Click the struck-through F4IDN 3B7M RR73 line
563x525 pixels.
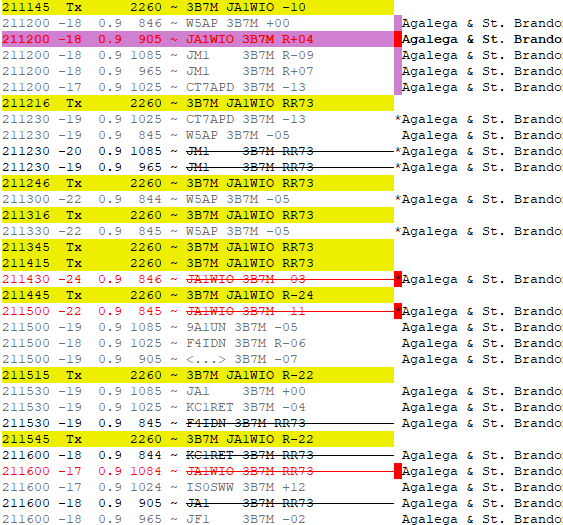198,423
